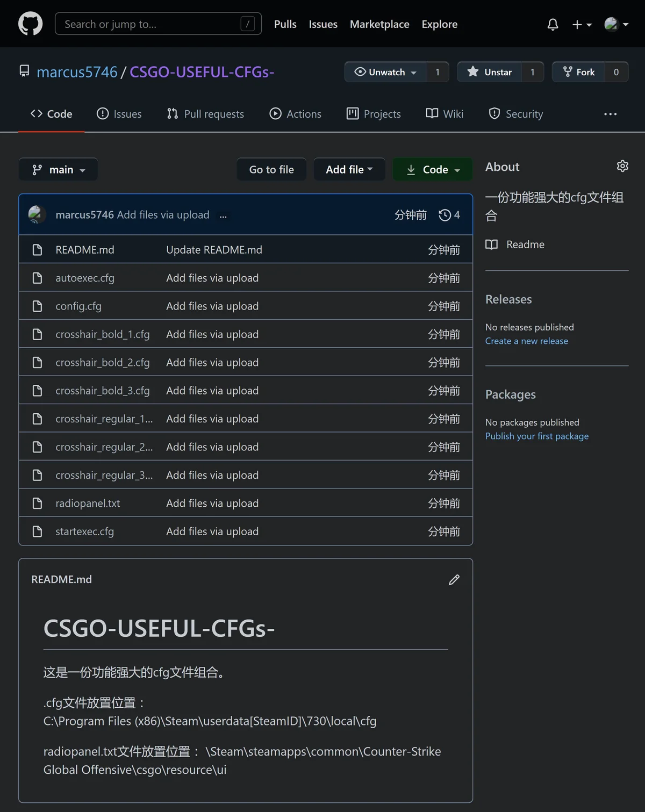Open the plus create-new menu

click(x=582, y=24)
